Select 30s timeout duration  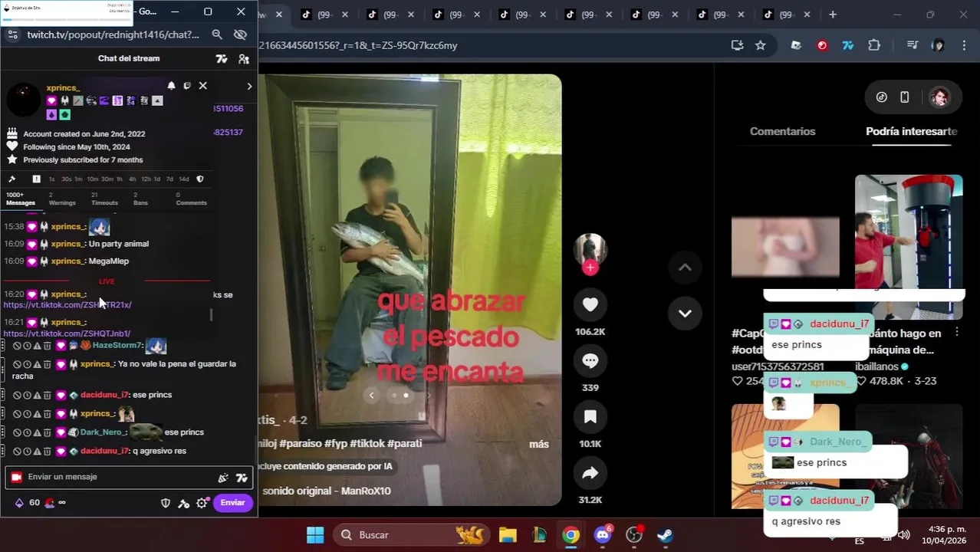tap(66, 179)
